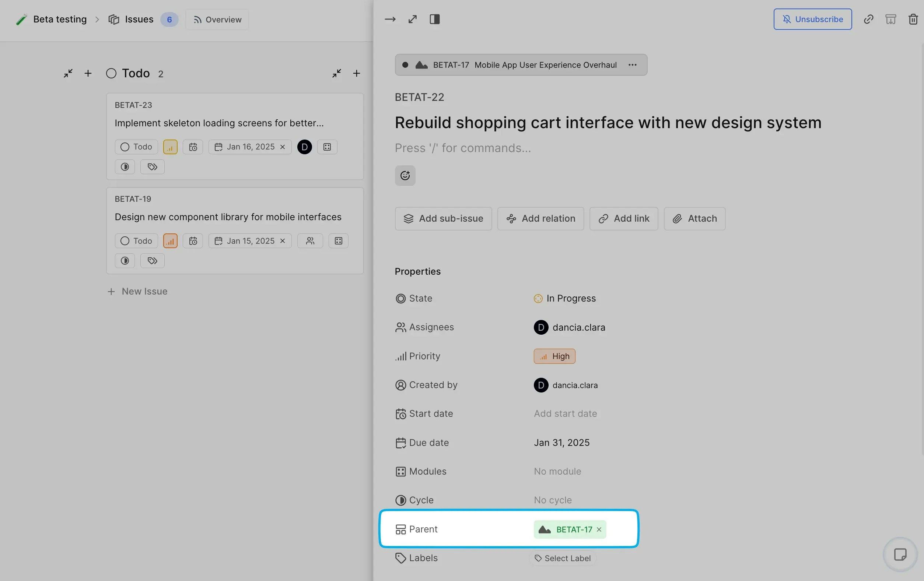This screenshot has width=924, height=581.
Task: Unsubscribe from this issue's notifications
Action: pyautogui.click(x=812, y=19)
